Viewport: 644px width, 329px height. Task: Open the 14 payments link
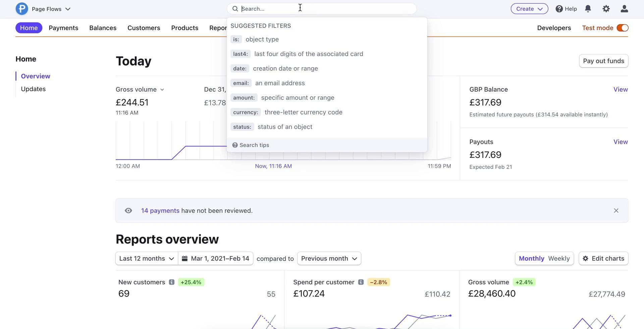pos(160,211)
